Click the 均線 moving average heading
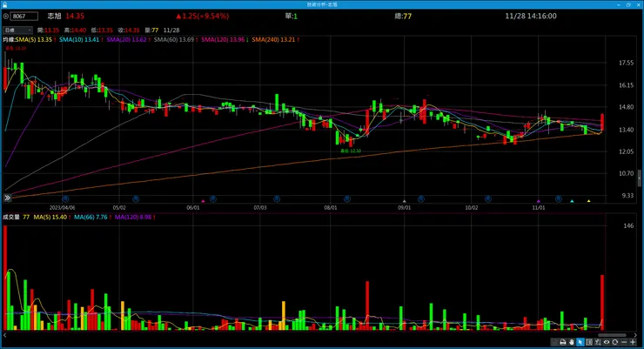644x349 pixels. 9,40
